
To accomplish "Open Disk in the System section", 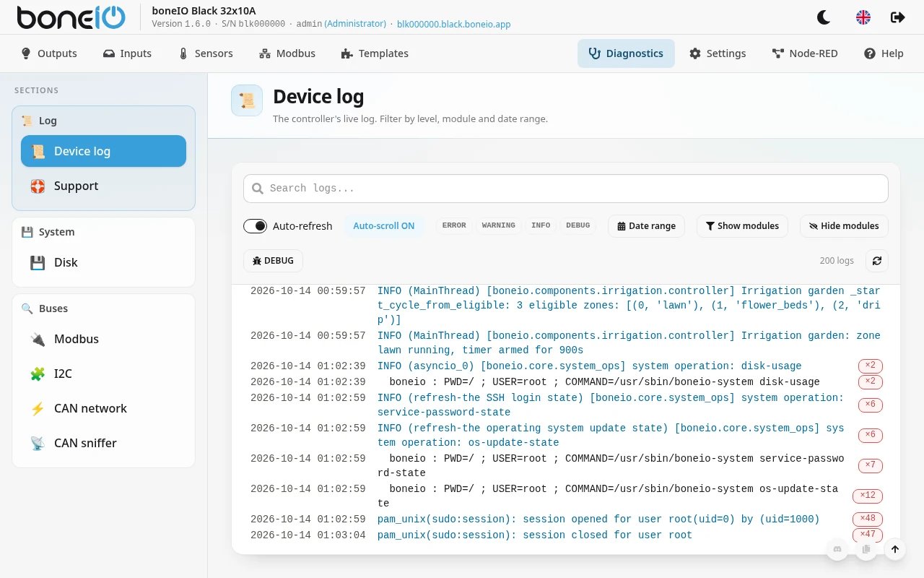I will click(103, 263).
